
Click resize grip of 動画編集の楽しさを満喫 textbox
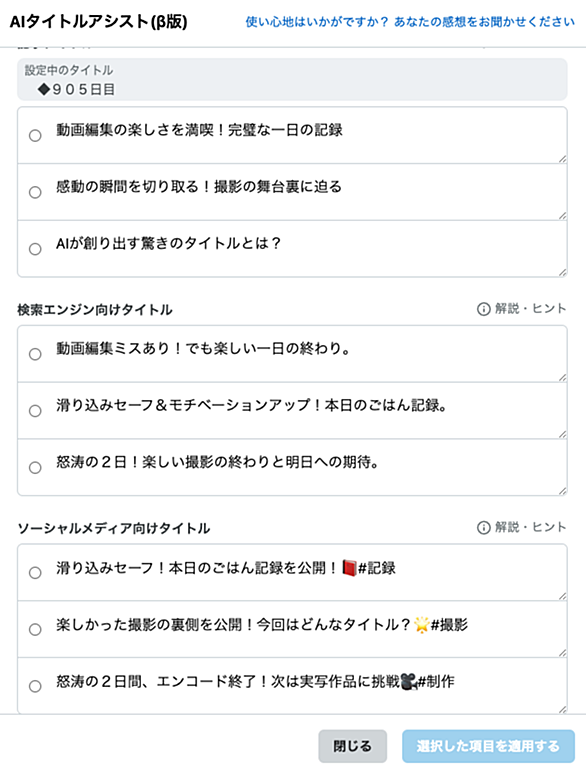point(562,159)
